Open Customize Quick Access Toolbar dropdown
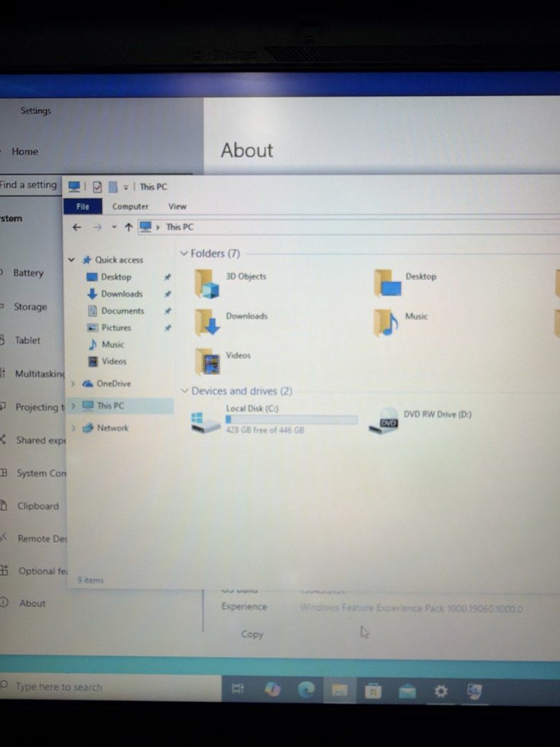 tap(126, 187)
